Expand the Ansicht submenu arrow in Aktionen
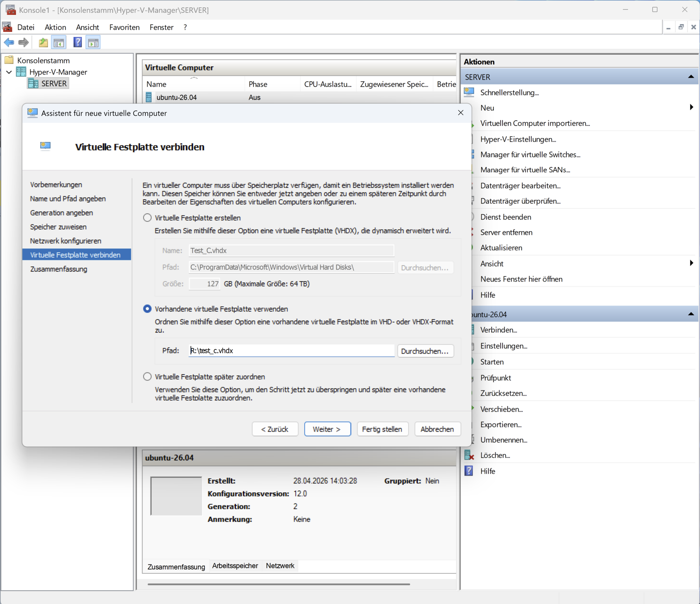 [x=691, y=263]
